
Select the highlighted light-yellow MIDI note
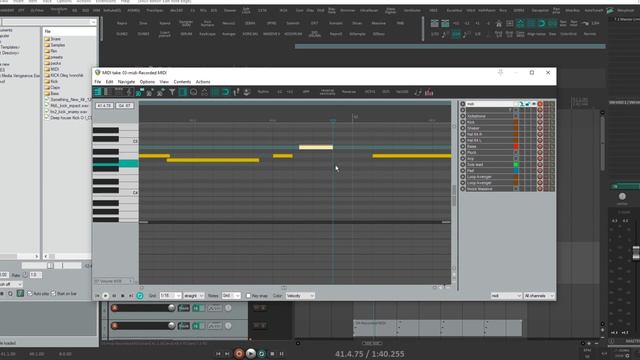(x=316, y=147)
